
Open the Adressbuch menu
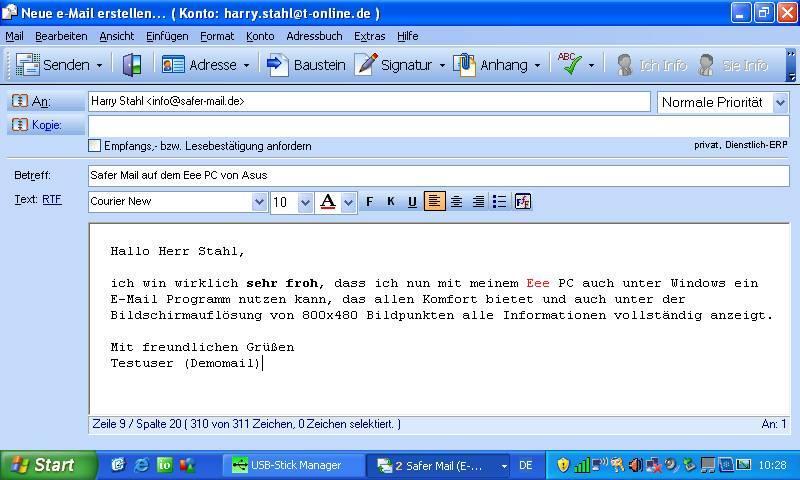[314, 36]
